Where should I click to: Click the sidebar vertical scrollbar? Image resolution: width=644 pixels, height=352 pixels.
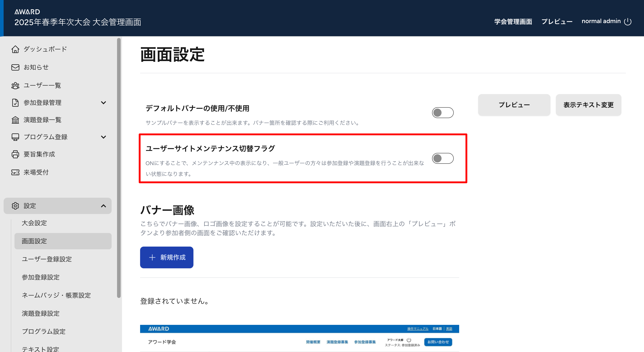pos(119,168)
